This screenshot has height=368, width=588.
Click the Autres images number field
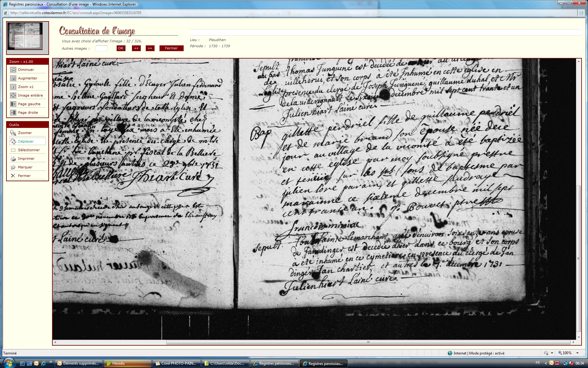[102, 48]
